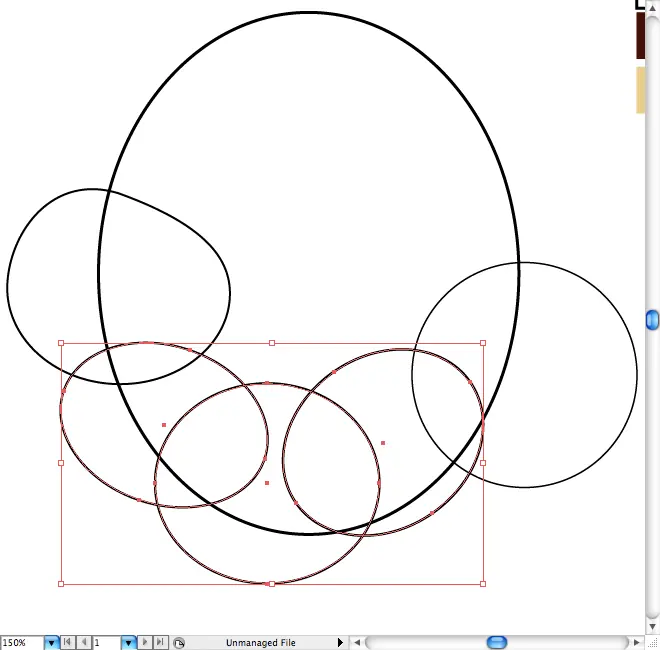This screenshot has width=660, height=650.
Task: Go to the last artboard
Action: [161, 642]
